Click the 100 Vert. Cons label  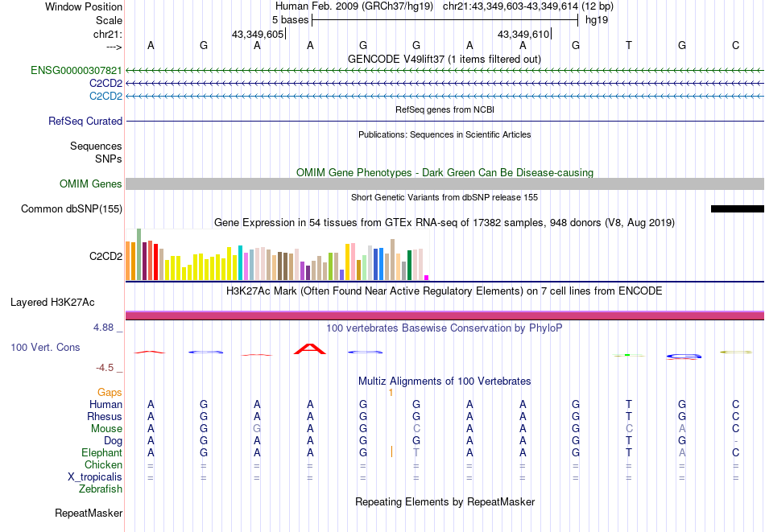(x=45, y=347)
